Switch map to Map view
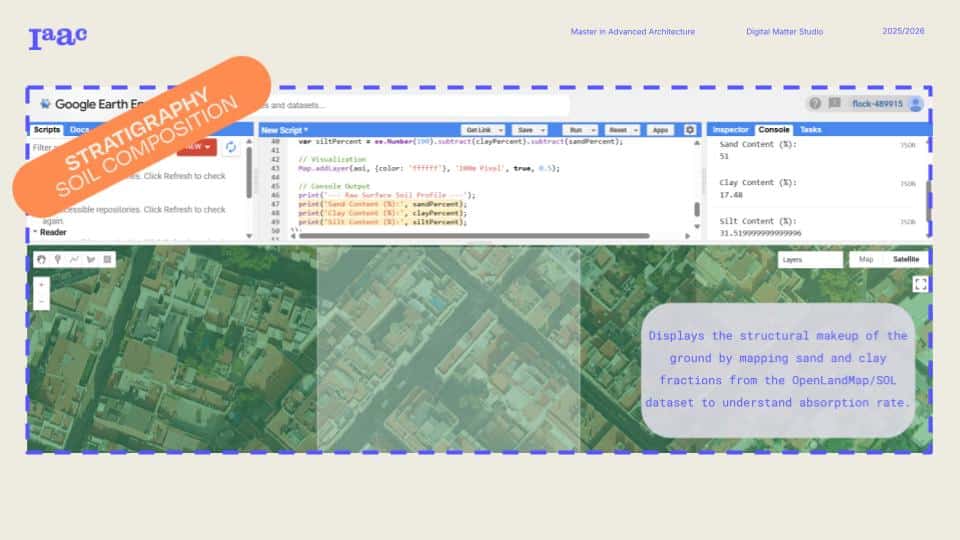Viewport: 960px width, 540px height. (x=864, y=259)
